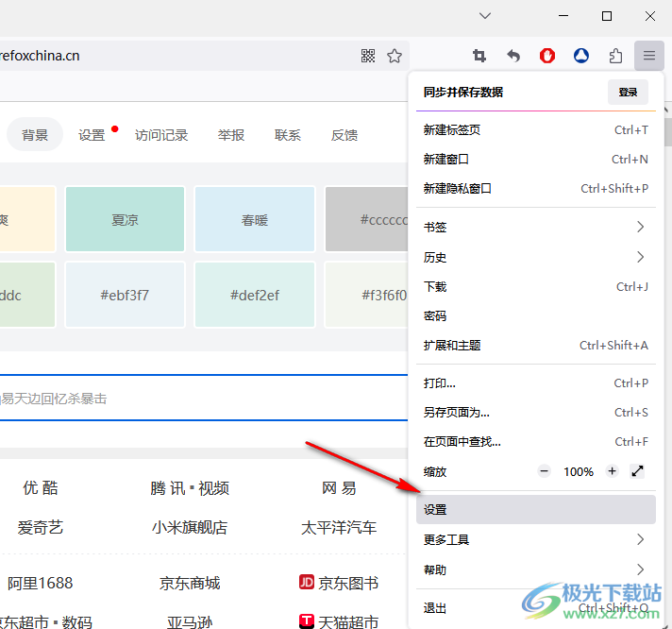Click 同步并保存数据 heading
The height and width of the screenshot is (629, 672).
[x=462, y=93]
